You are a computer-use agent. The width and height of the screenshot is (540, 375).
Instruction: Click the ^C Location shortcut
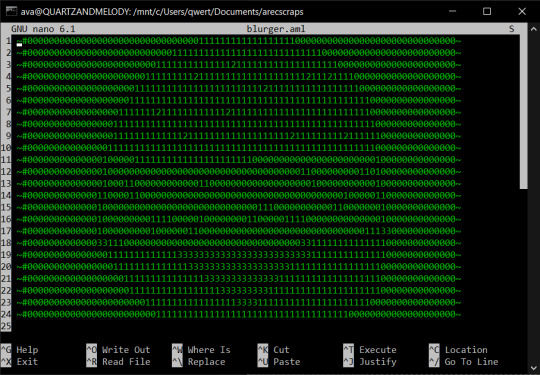click(x=458, y=350)
